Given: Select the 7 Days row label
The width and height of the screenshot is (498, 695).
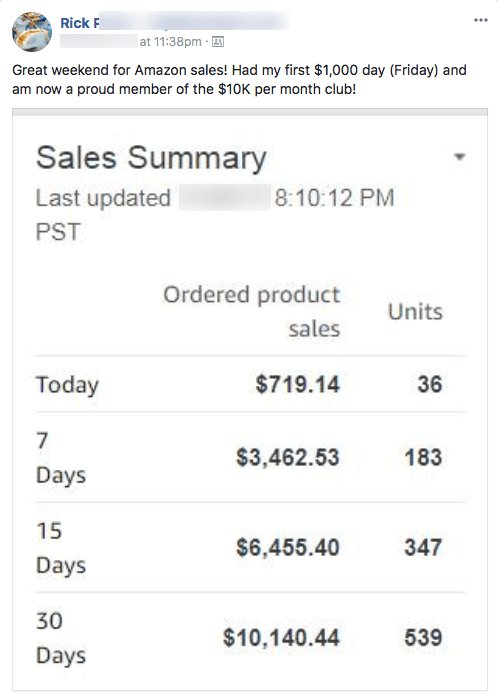Looking at the screenshot, I should [x=61, y=458].
